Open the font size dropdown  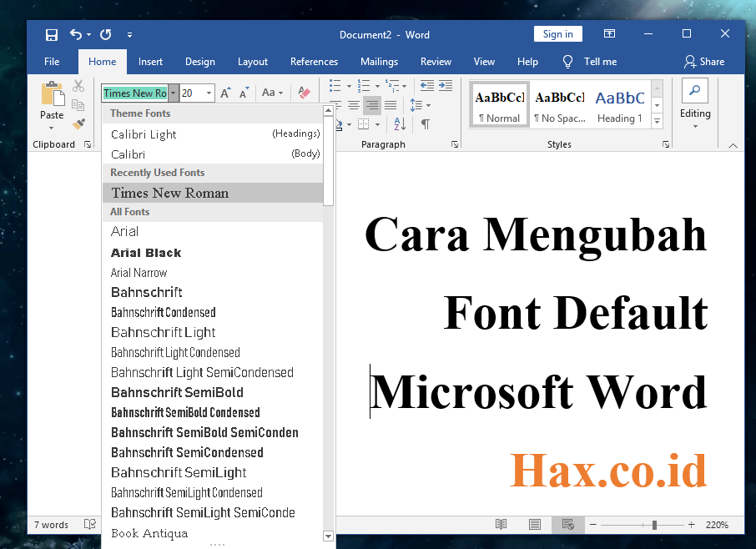(x=210, y=93)
